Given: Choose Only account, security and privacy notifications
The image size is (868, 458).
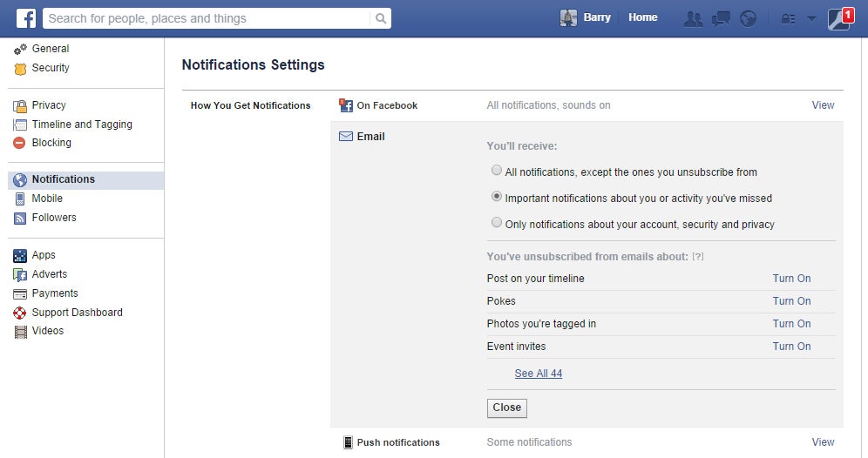Looking at the screenshot, I should [x=497, y=223].
